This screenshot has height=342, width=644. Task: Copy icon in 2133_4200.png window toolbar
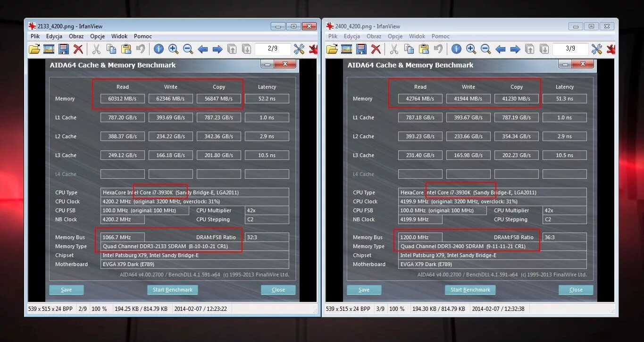[x=111, y=49]
